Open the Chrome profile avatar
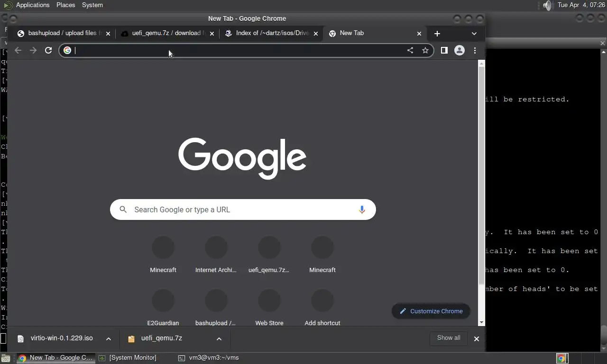 (460, 50)
